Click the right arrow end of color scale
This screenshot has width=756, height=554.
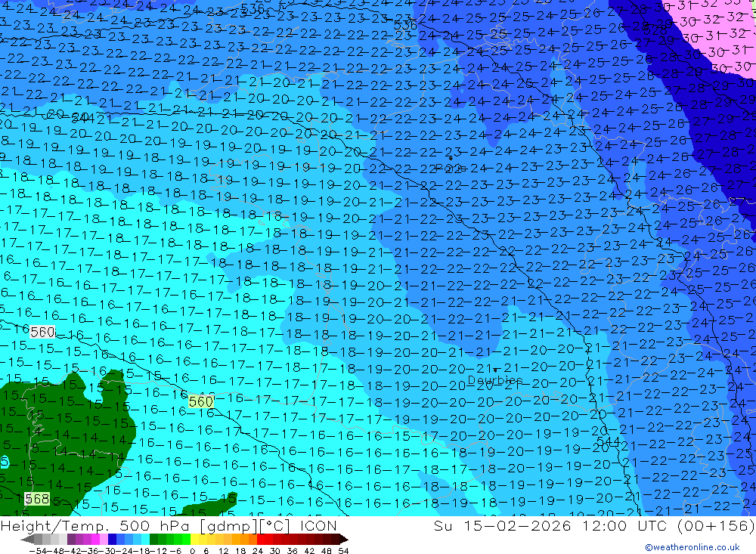tap(344, 540)
